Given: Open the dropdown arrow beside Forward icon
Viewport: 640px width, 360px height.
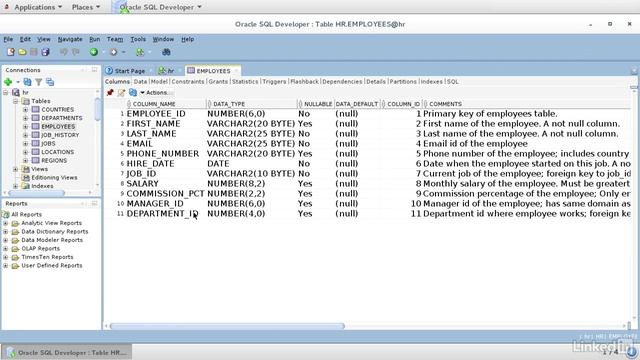Looking at the screenshot, I should [123, 52].
